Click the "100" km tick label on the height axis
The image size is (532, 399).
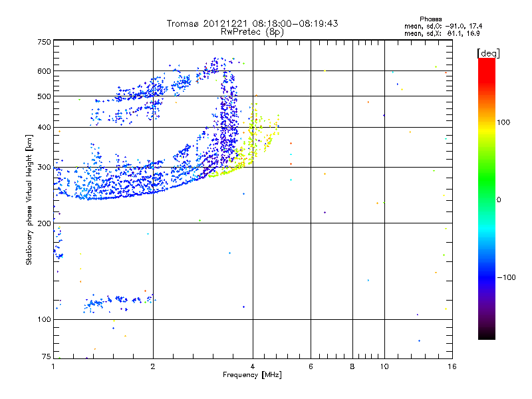pos(44,320)
